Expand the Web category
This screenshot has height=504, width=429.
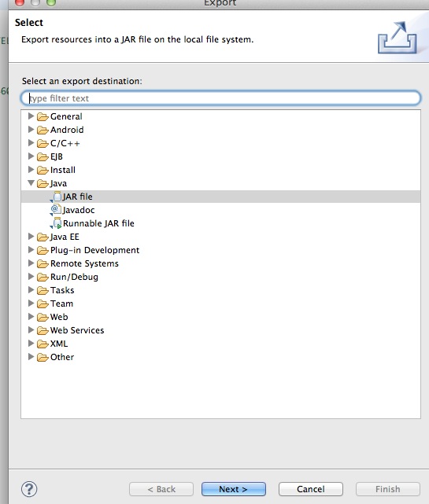tap(31, 317)
